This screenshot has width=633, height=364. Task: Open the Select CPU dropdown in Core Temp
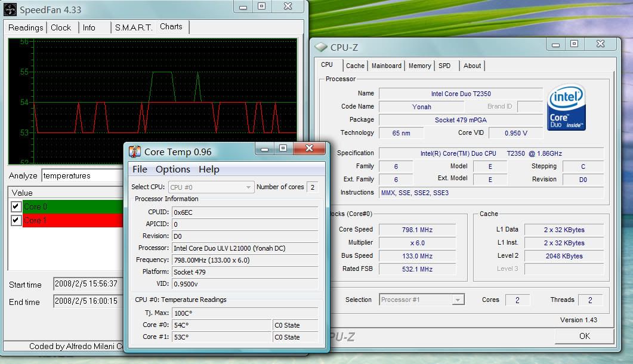211,187
